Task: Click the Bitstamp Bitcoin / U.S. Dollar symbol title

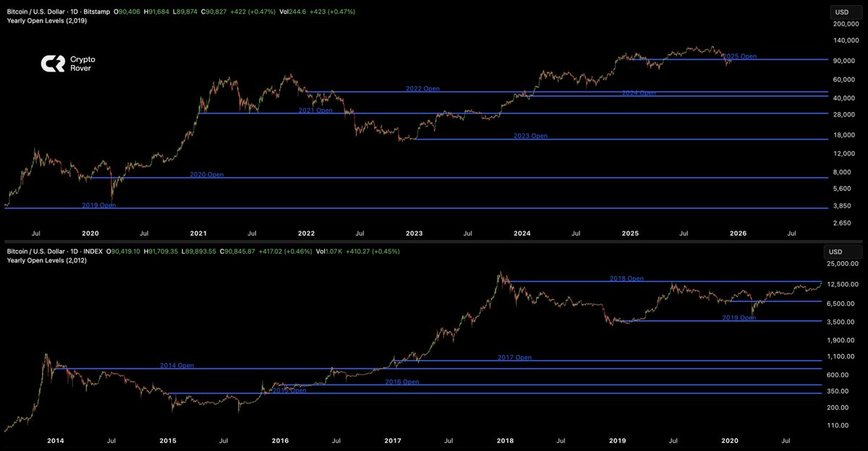Action: coord(54,12)
